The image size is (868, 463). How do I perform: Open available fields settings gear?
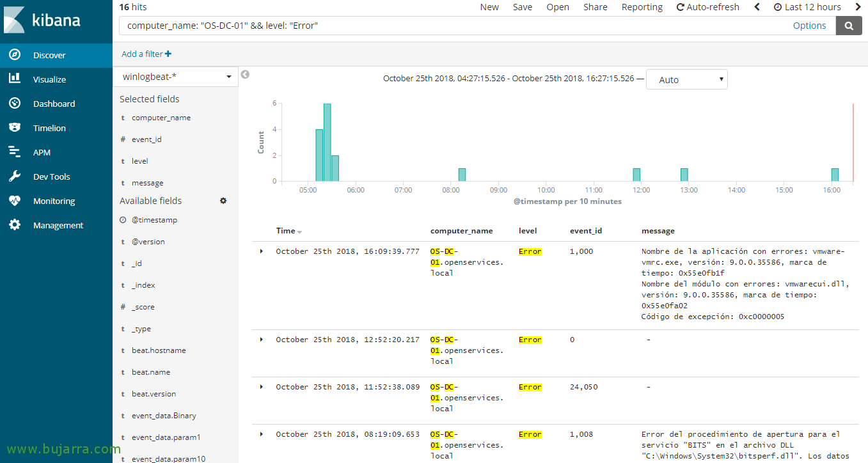pos(223,201)
